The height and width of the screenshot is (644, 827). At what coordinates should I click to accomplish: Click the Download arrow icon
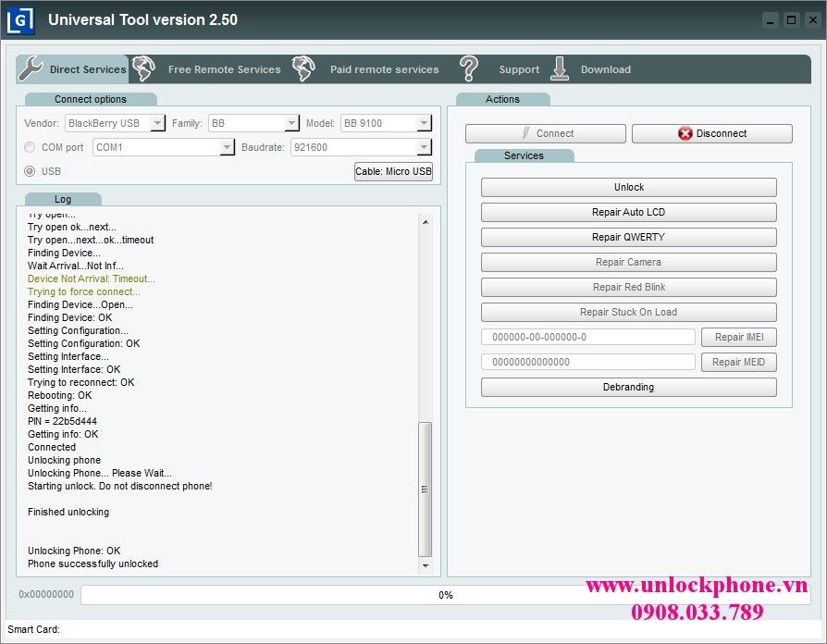560,68
